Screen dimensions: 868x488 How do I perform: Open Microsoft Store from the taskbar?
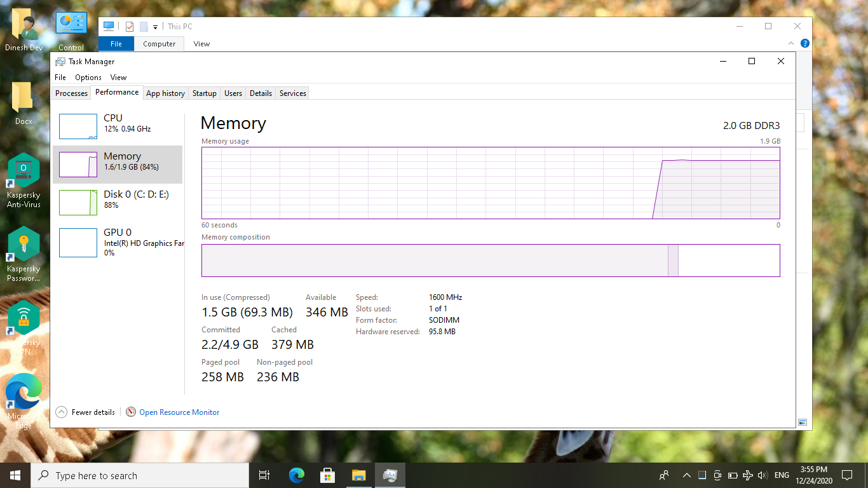[x=327, y=475]
